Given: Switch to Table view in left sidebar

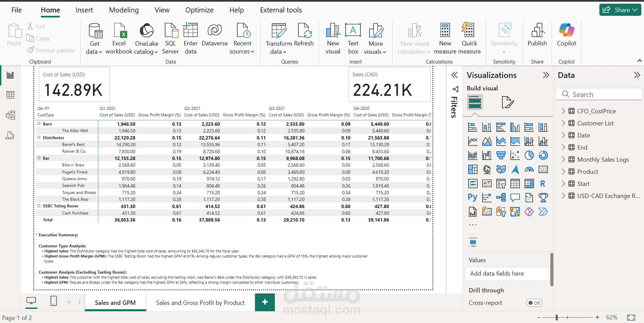Looking at the screenshot, I should tap(10, 95).
